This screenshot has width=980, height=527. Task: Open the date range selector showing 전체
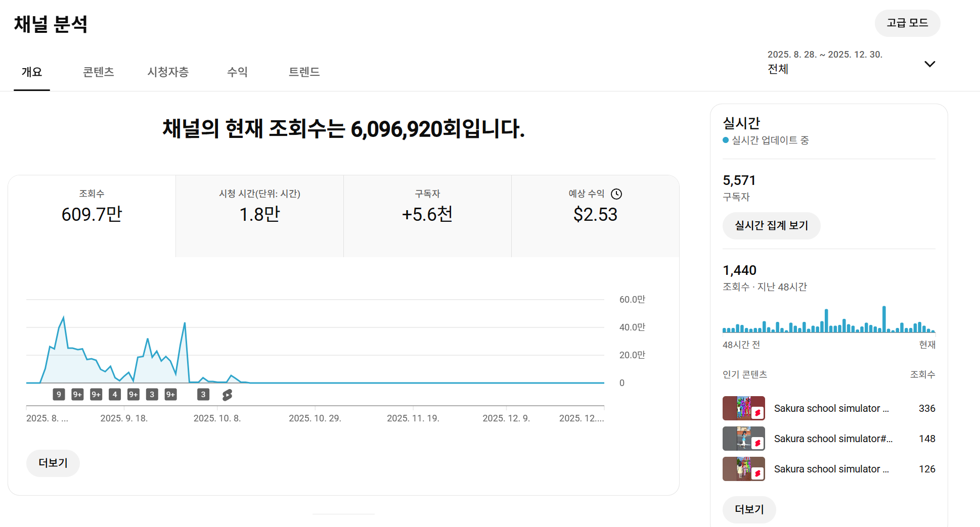coord(824,63)
